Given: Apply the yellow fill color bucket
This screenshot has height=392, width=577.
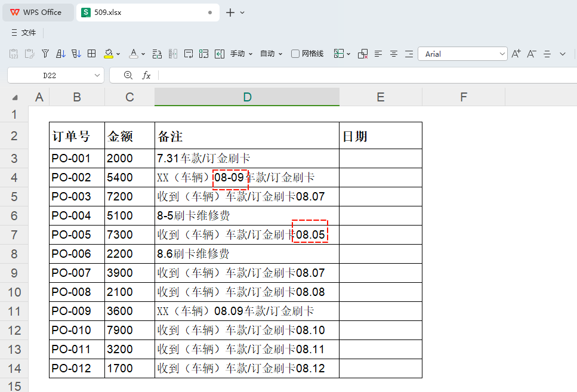Looking at the screenshot, I should coord(109,54).
